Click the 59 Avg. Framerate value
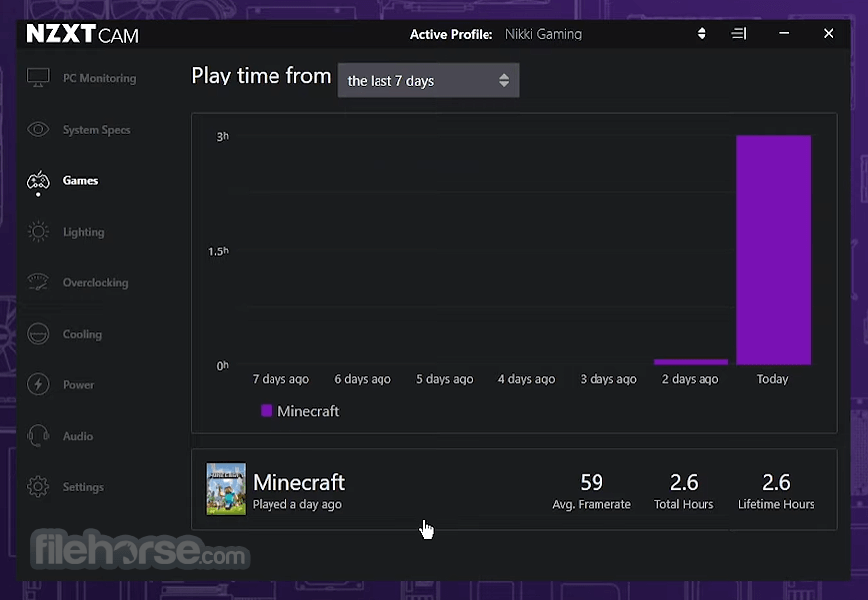The height and width of the screenshot is (600, 868). (592, 483)
